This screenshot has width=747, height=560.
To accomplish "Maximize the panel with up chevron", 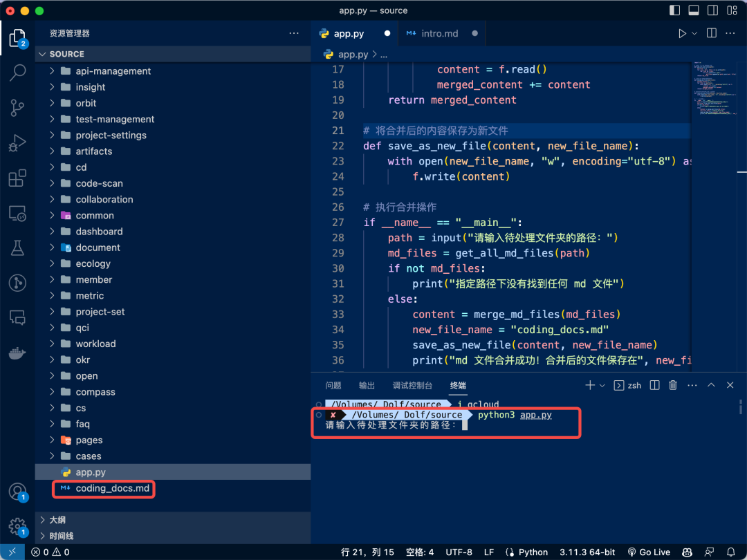I will [x=711, y=385].
